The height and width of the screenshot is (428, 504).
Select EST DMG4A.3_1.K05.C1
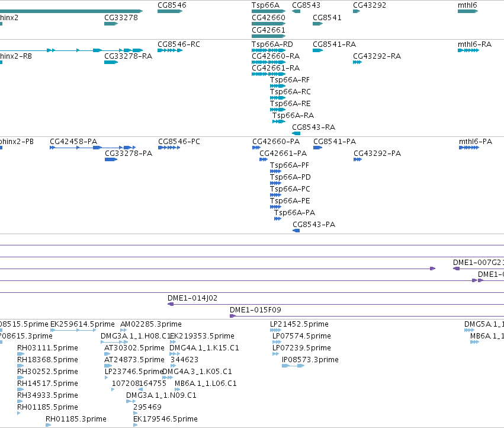pyautogui.click(x=197, y=372)
